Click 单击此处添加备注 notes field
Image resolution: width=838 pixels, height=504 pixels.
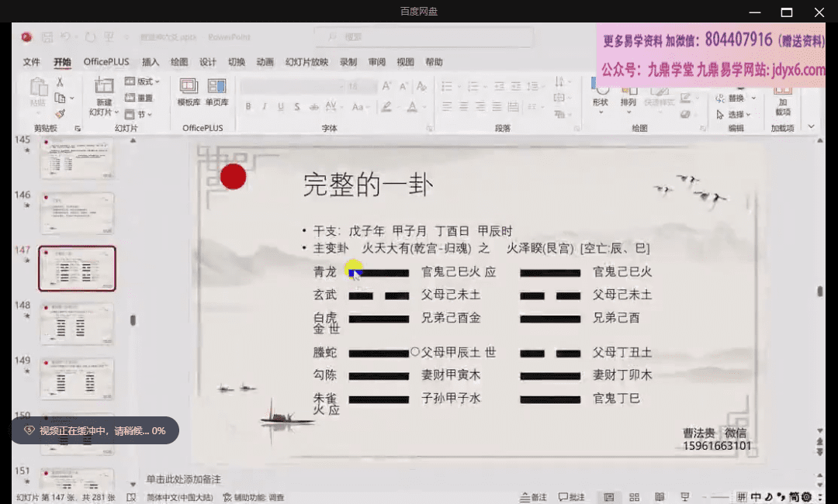point(184,479)
